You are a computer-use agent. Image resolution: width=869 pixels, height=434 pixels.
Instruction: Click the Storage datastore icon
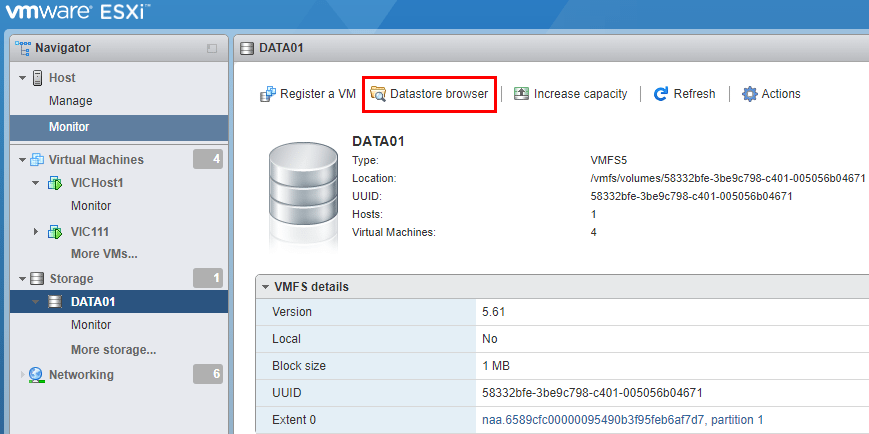tap(37, 278)
